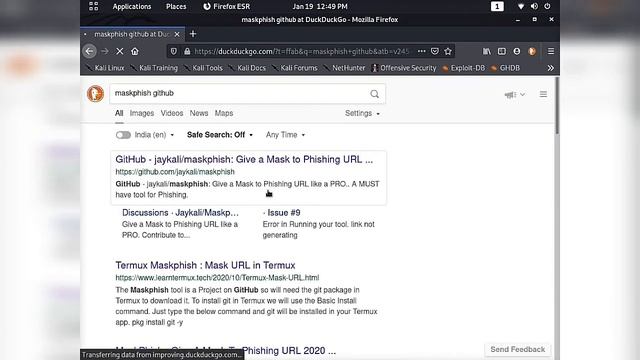640x360 pixels.
Task: Open the volume speaker icon
Action: coord(534,7)
